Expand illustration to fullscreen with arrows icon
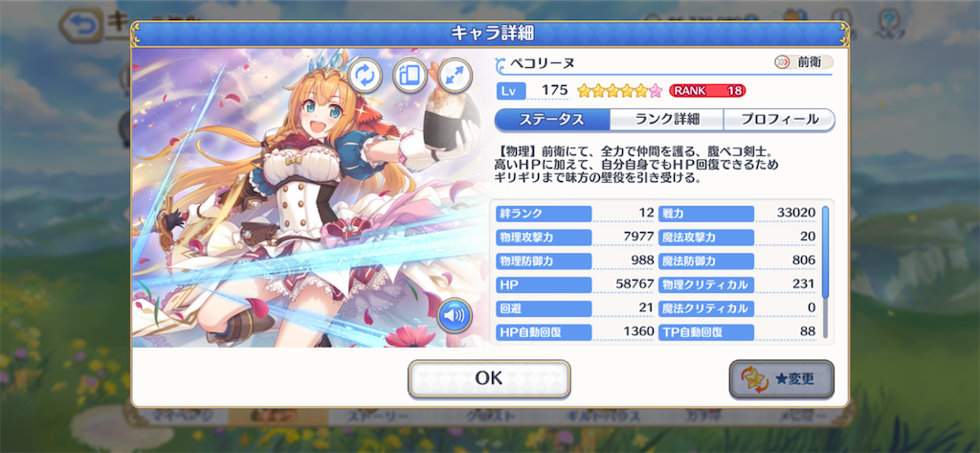Screen dimensions: 980x453 pyautogui.click(x=455, y=76)
